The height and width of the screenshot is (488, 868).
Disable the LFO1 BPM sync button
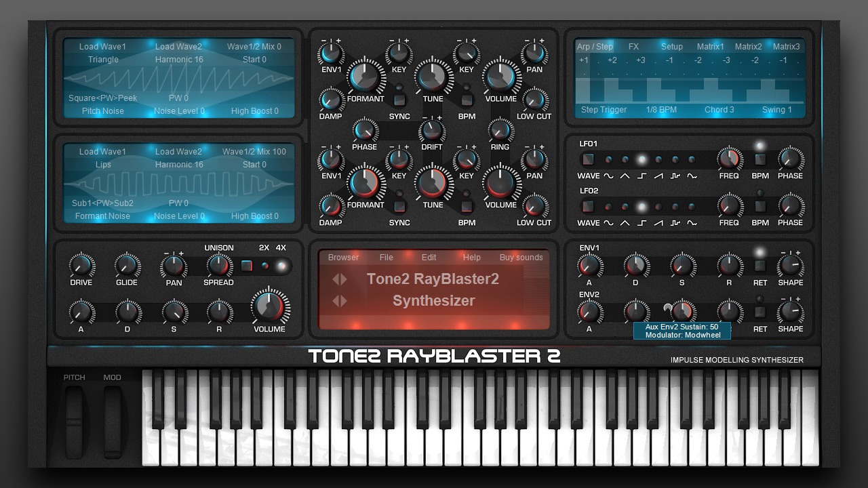pos(760,160)
